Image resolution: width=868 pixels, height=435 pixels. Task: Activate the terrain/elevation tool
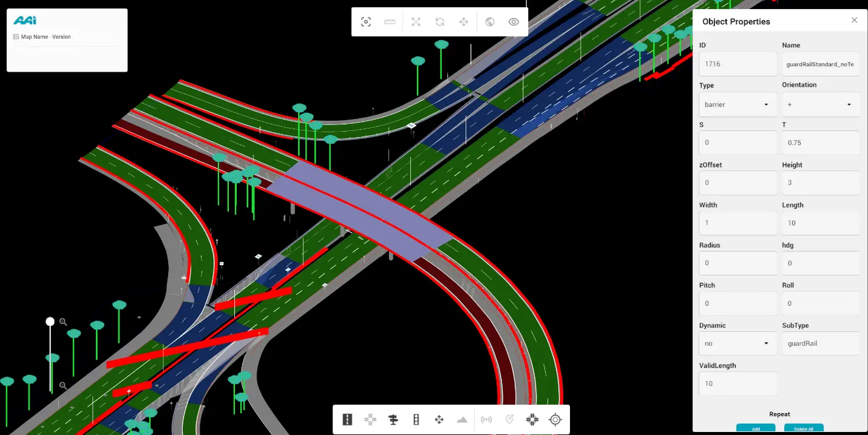(x=462, y=419)
